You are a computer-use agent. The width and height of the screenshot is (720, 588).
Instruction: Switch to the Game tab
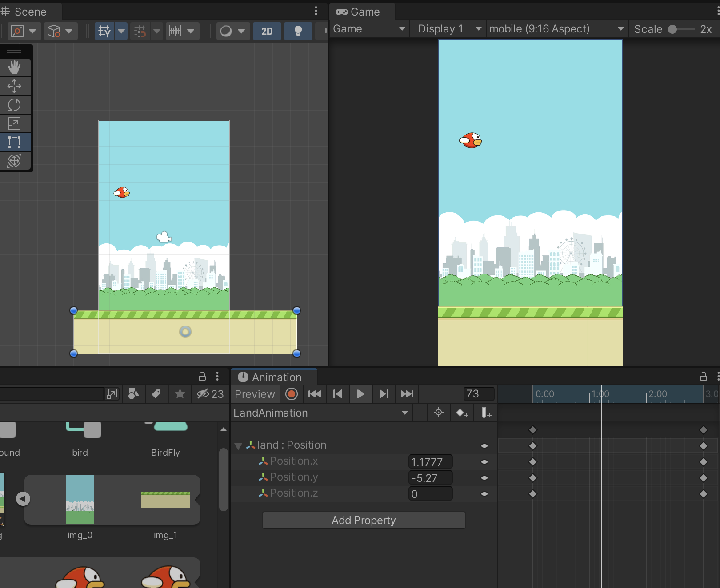pyautogui.click(x=362, y=12)
